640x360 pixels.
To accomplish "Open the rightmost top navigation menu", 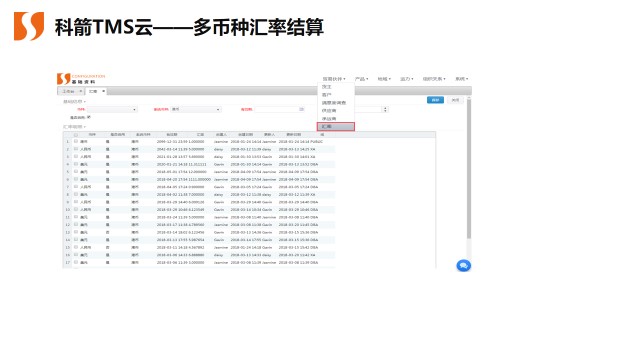I will (x=462, y=79).
